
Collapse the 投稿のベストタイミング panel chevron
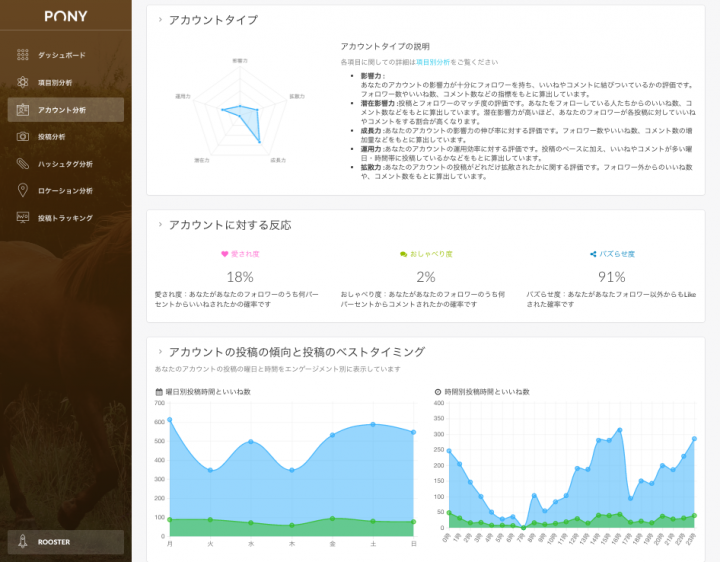pyautogui.click(x=160, y=352)
